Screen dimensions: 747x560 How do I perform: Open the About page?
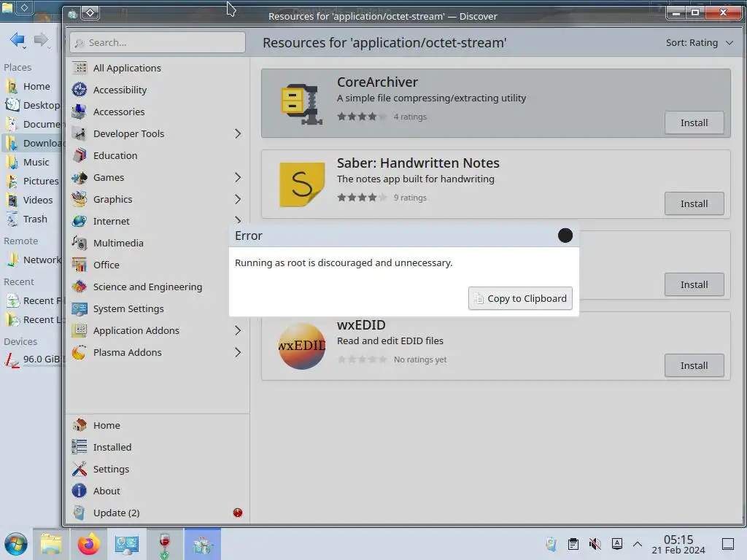[158, 491]
